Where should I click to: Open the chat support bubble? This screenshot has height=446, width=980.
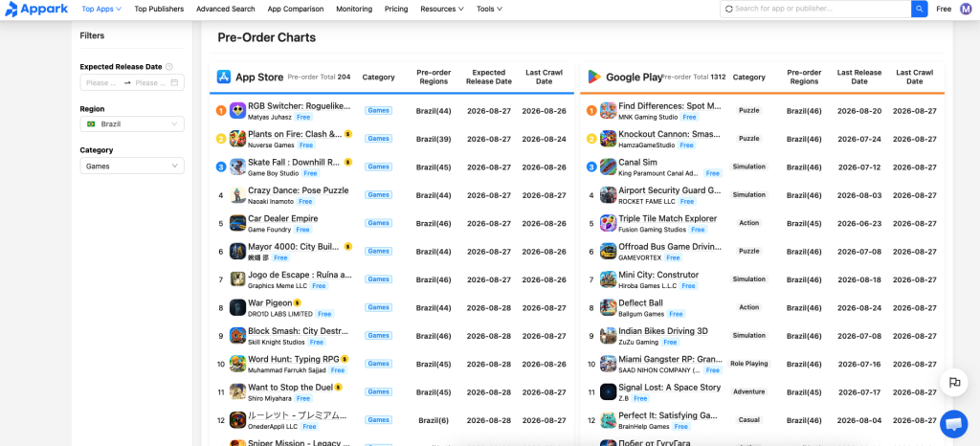[x=953, y=424]
